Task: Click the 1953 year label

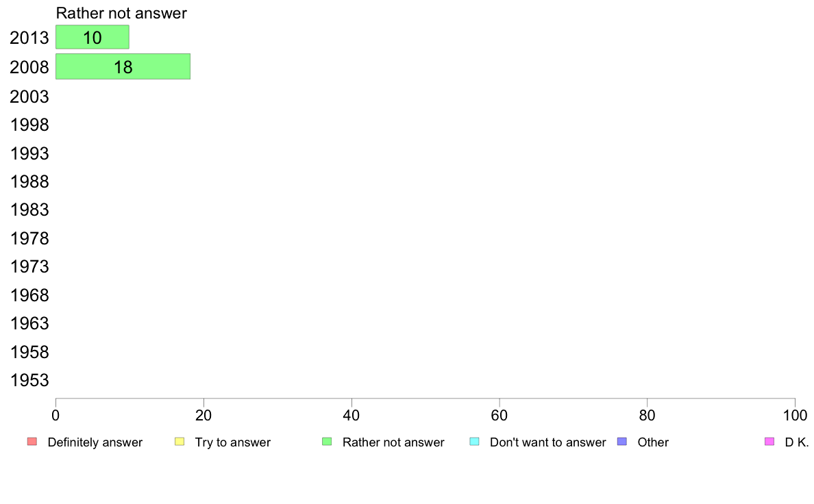Action: point(29,381)
